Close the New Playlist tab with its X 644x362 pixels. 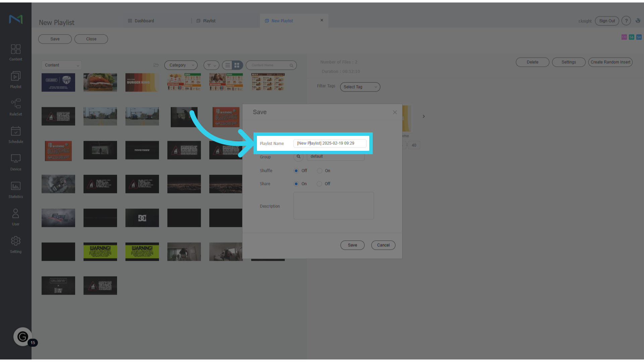point(322,20)
